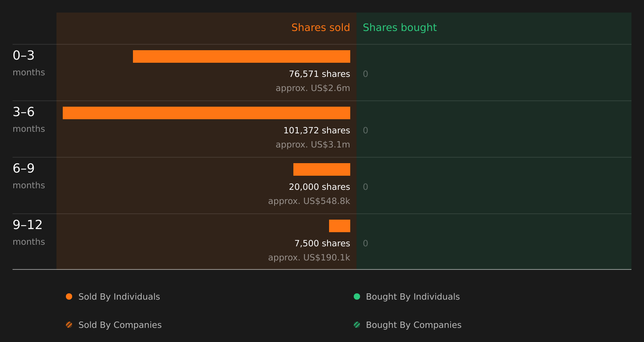Click the approx. US$3.1m amount
The height and width of the screenshot is (342, 644).
313,145
